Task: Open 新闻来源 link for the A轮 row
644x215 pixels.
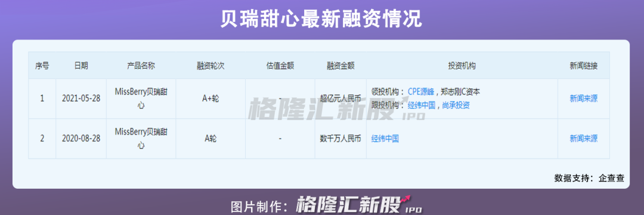Action: point(583,139)
